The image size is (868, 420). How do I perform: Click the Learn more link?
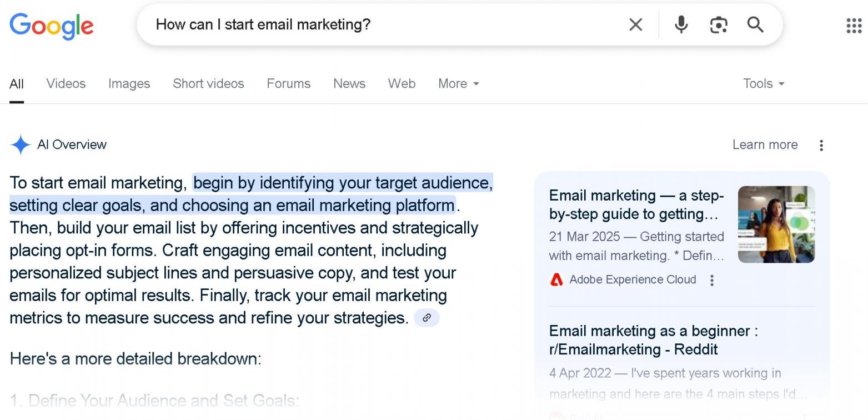pyautogui.click(x=765, y=144)
